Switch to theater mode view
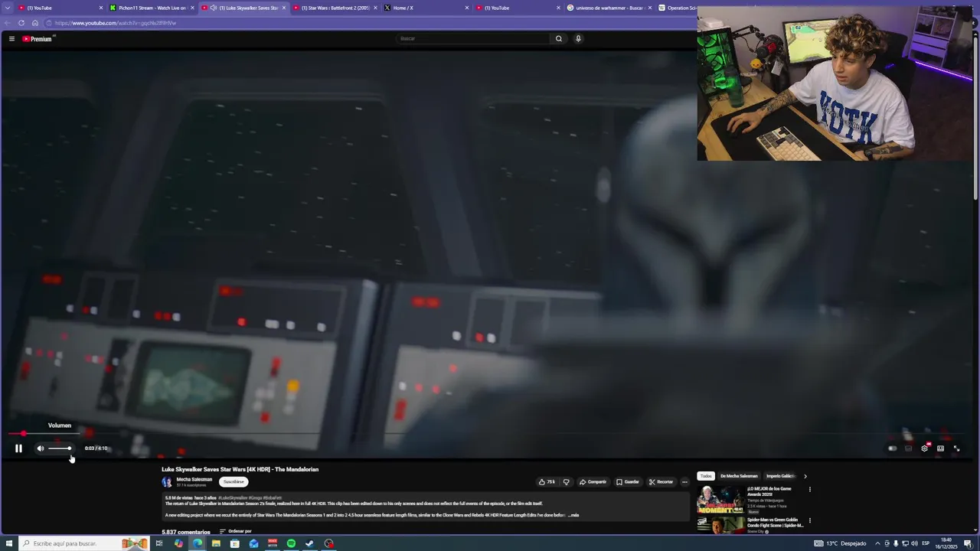Viewport: 980px width, 551px height. 940,448
